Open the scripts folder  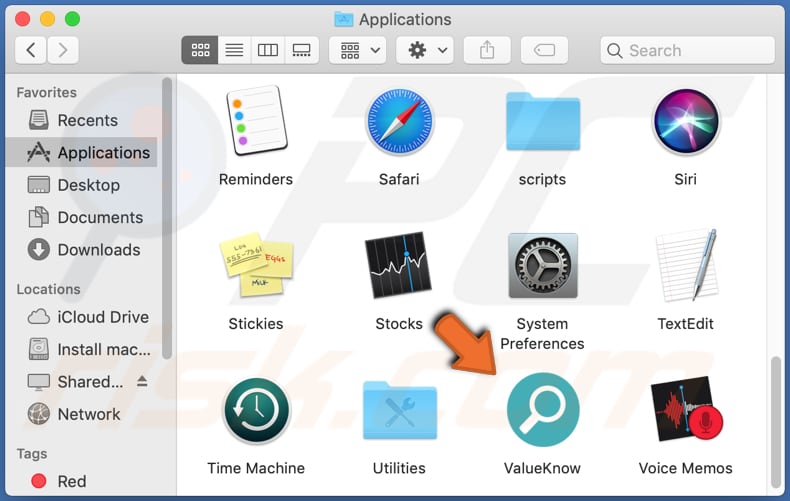point(543,121)
